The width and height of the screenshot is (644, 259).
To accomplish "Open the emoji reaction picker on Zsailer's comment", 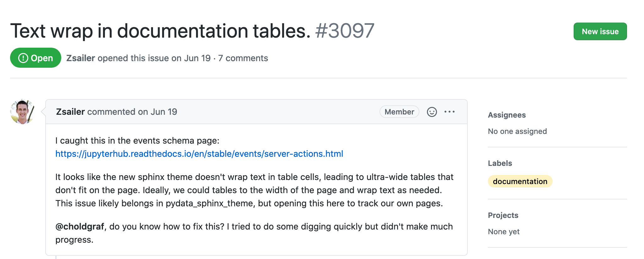I will (432, 112).
